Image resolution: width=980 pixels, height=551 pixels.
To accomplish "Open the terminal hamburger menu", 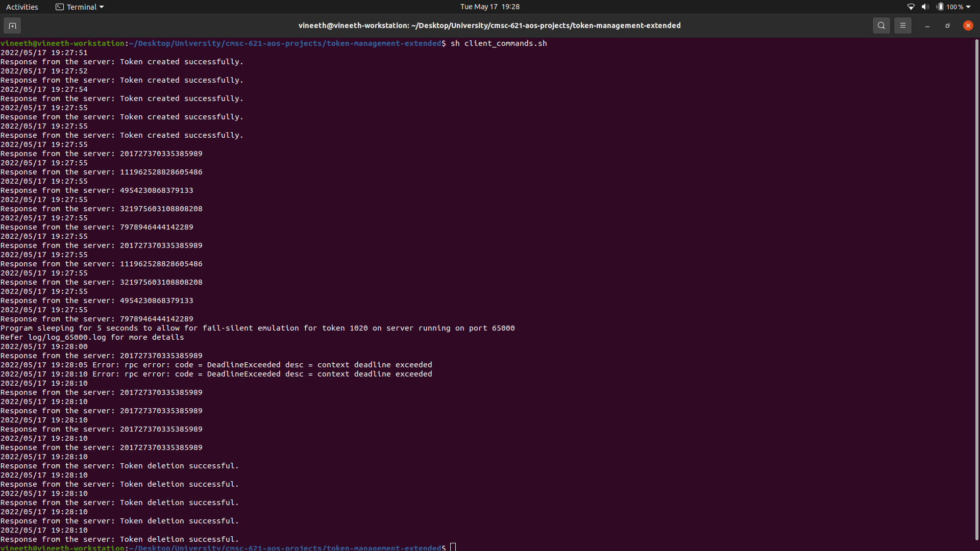I will click(903, 26).
